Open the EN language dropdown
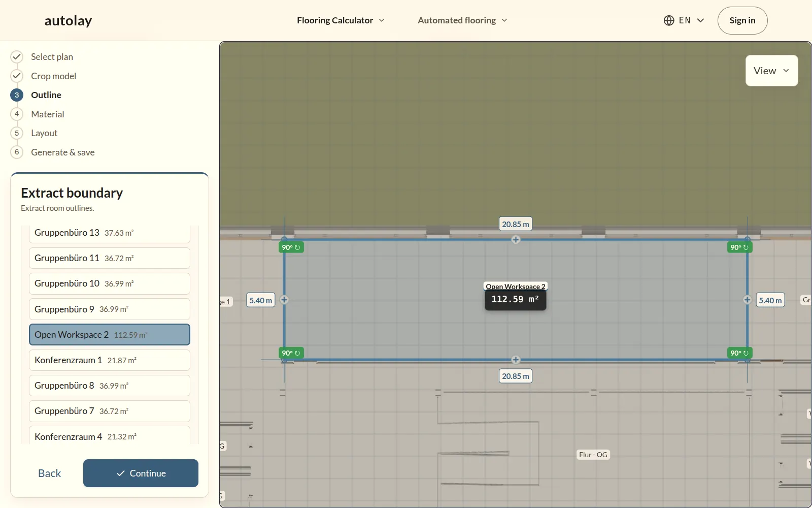 pyautogui.click(x=684, y=20)
